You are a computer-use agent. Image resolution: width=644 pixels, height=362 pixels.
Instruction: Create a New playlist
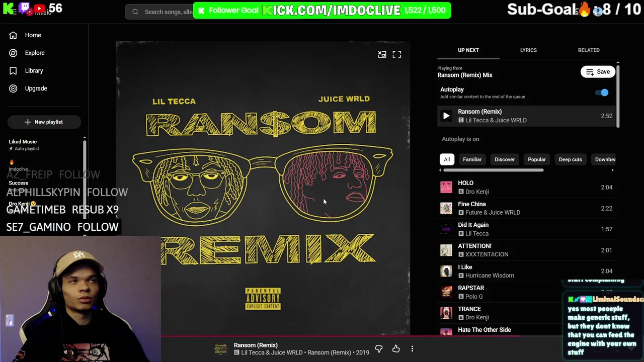coord(43,122)
